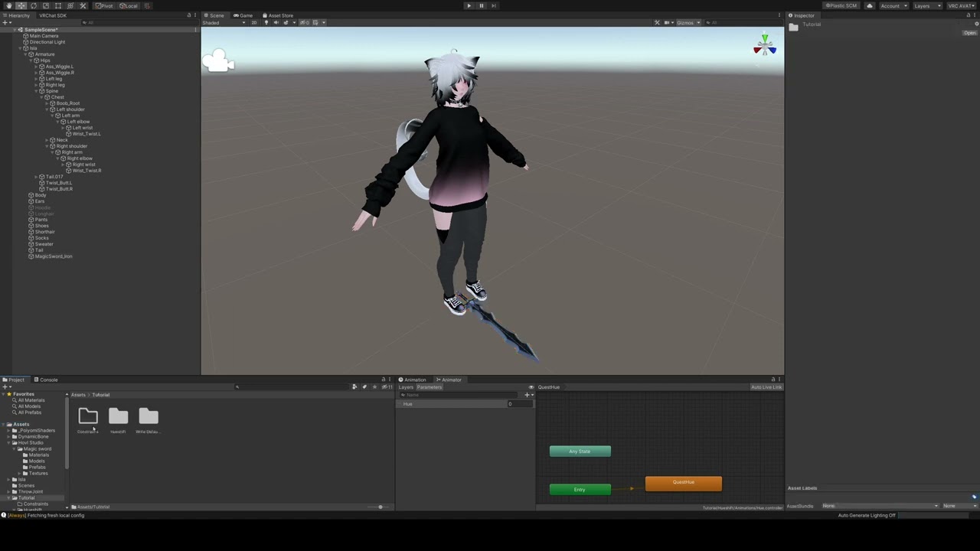Select All Materials favorite search
Screen dimensions: 980x551
click(x=31, y=400)
